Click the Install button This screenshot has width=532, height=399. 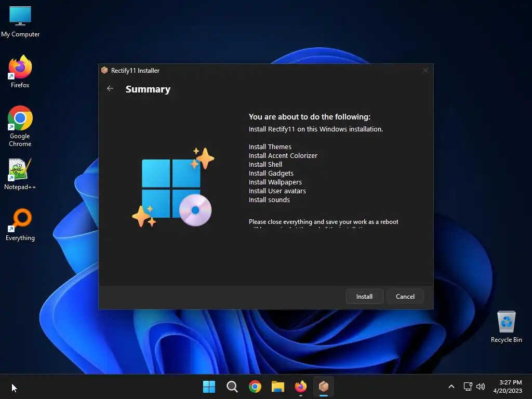click(x=364, y=296)
